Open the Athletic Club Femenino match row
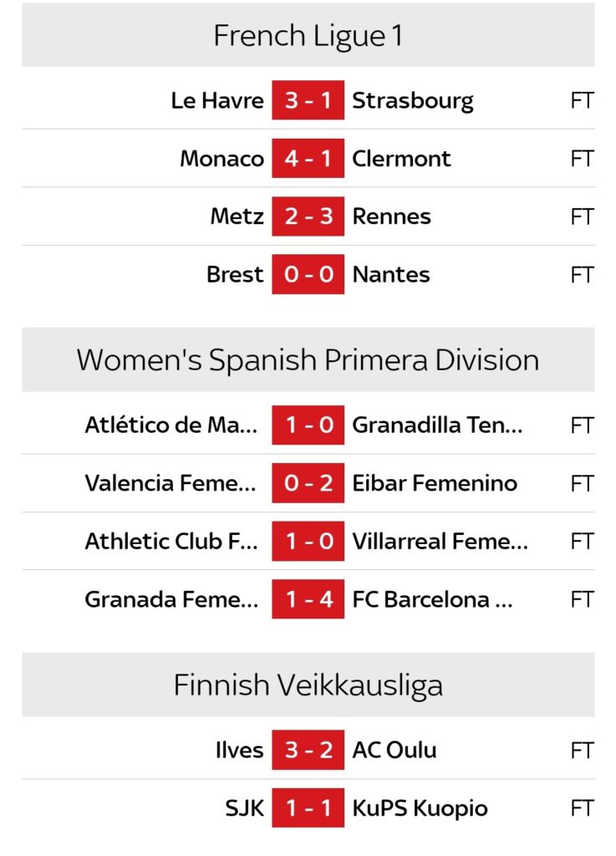The width and height of the screenshot is (616, 856). pos(171,541)
